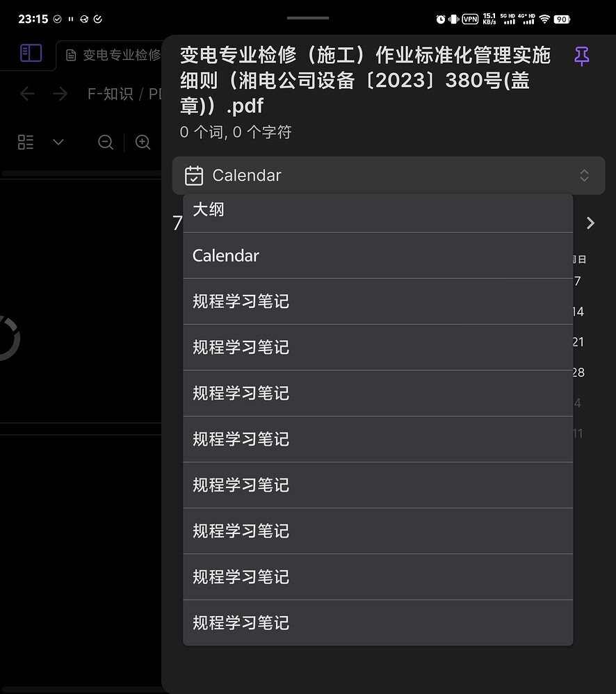Click the forward navigation arrow

click(x=58, y=94)
